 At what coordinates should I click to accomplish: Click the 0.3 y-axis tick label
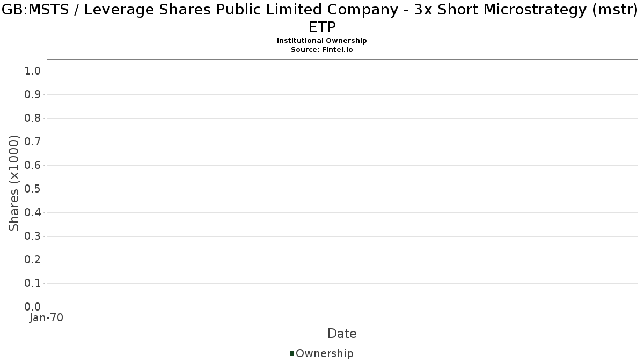(33, 237)
